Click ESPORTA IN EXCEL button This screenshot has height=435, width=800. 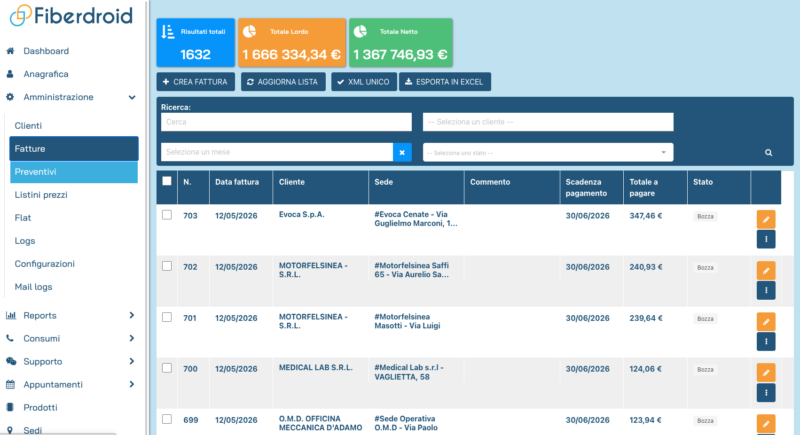tap(445, 82)
